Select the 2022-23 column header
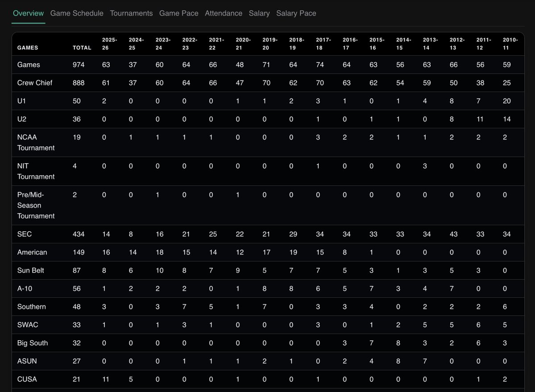This screenshot has width=535, height=392. [x=190, y=44]
